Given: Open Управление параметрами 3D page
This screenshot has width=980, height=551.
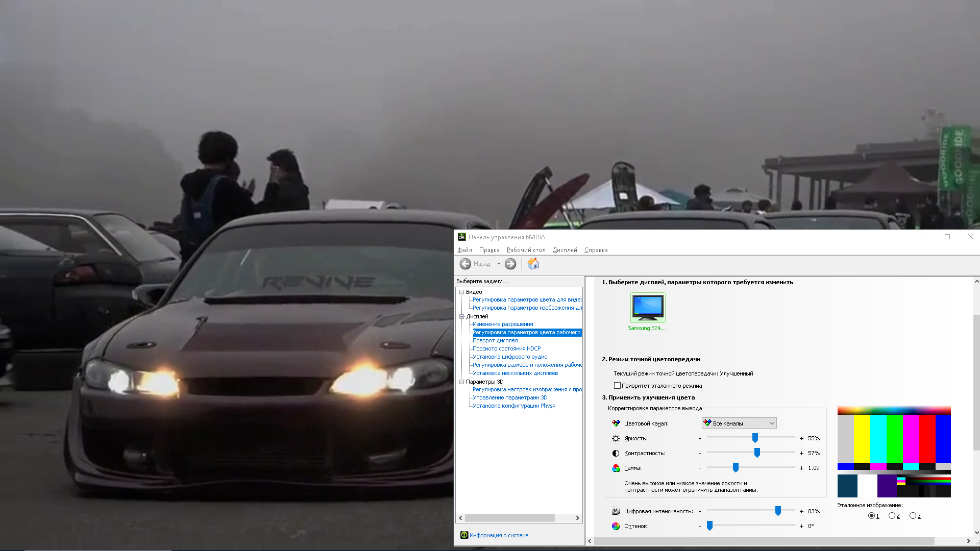Looking at the screenshot, I should point(509,397).
